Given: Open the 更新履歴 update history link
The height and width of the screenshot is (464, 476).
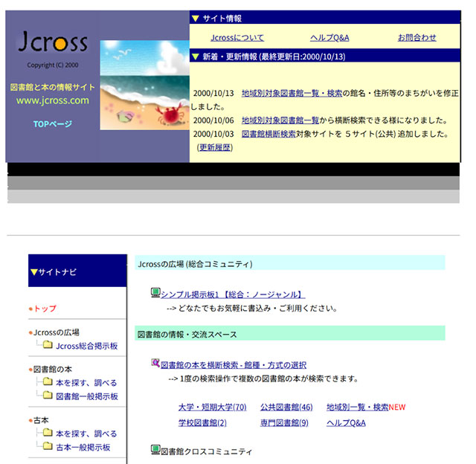Looking at the screenshot, I should [x=215, y=147].
